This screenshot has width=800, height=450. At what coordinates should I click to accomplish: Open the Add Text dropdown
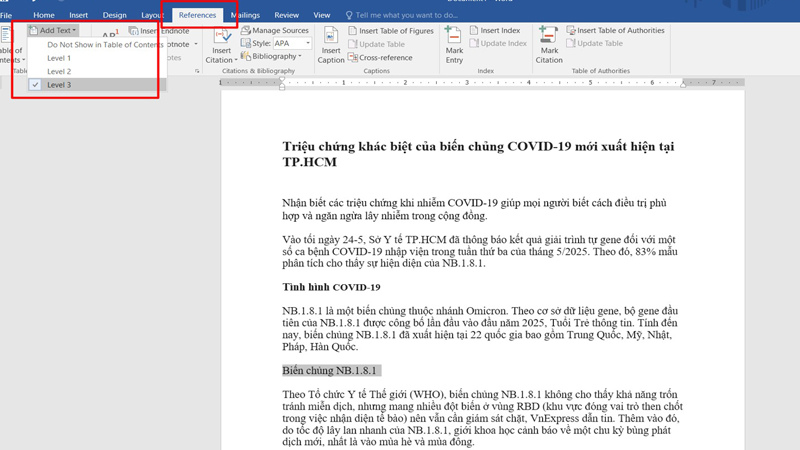pos(53,30)
